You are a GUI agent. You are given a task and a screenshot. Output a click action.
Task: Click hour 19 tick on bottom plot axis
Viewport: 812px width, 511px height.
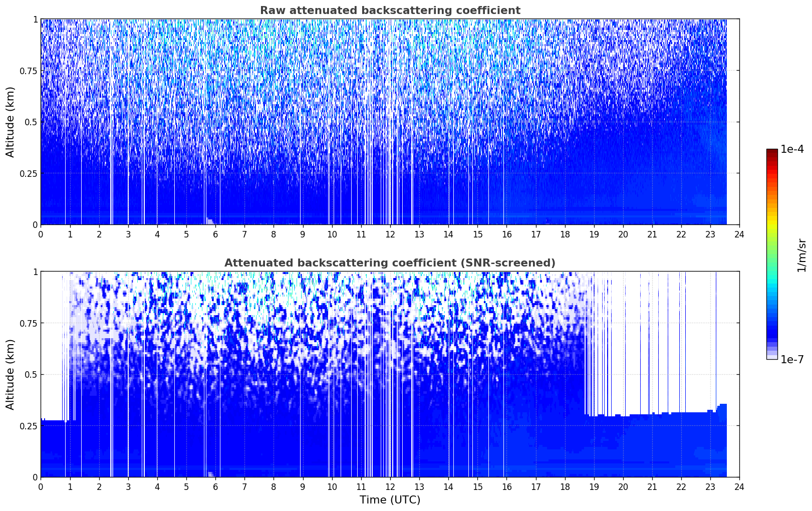[594, 486]
